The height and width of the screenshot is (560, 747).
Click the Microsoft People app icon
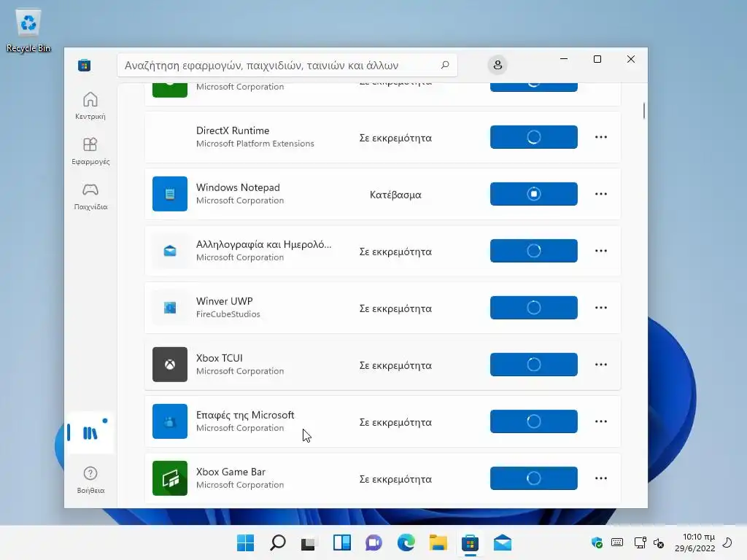(x=169, y=421)
